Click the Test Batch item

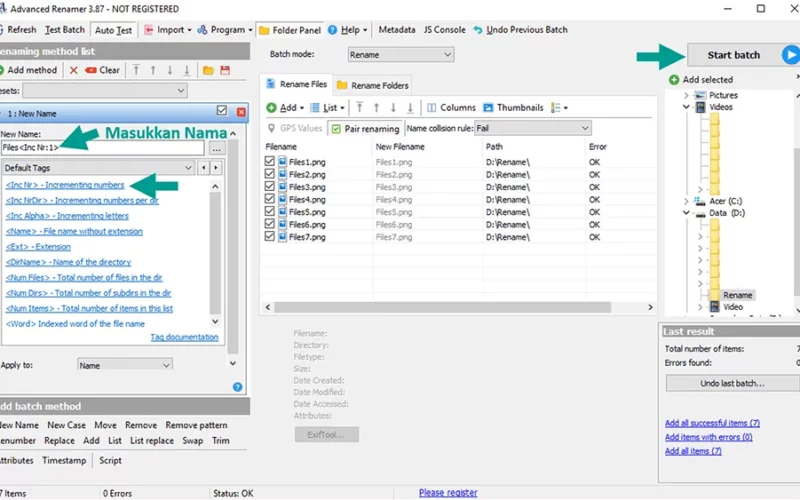click(65, 30)
